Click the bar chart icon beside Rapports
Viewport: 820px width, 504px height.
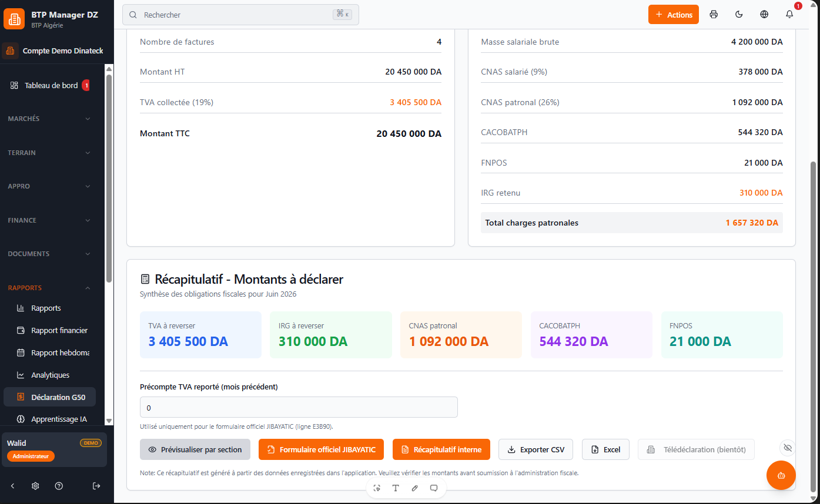coord(20,308)
